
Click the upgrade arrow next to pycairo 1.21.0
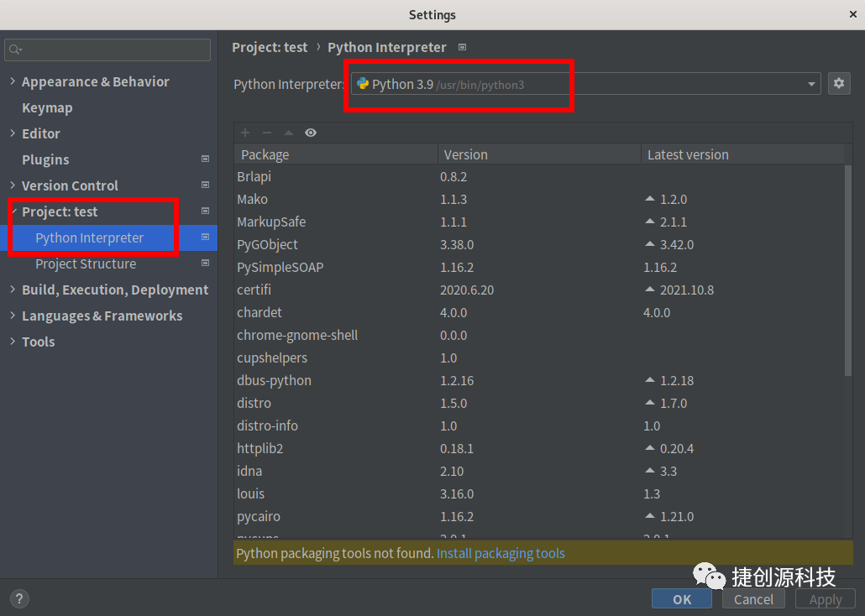pos(650,515)
